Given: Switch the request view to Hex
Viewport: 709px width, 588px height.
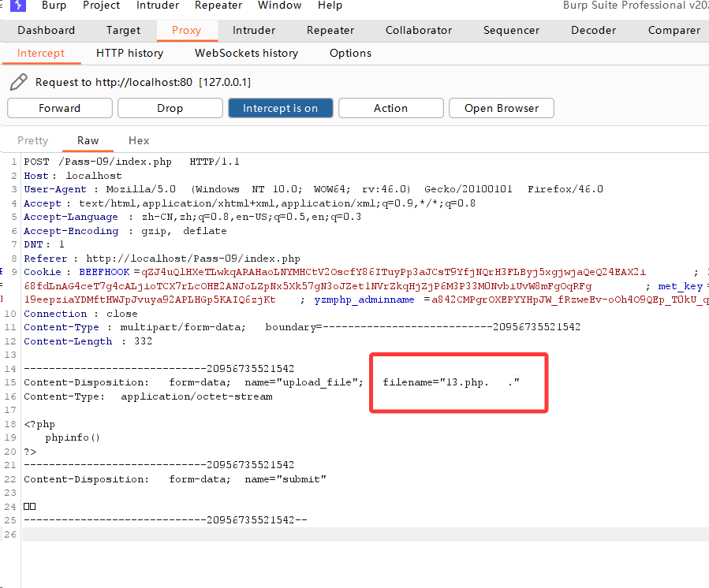Looking at the screenshot, I should click(x=139, y=140).
